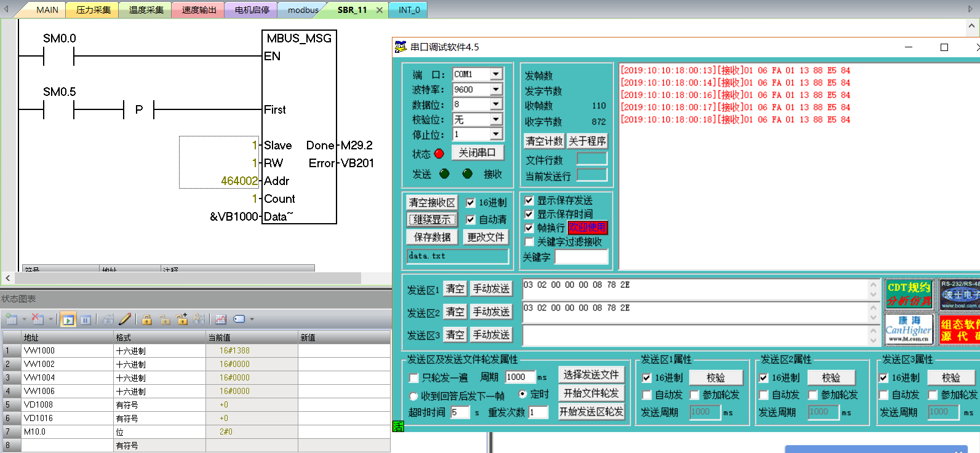Expand the 波特率 9600 dropdown
Viewport: 980px width, 453px height.
pos(496,90)
